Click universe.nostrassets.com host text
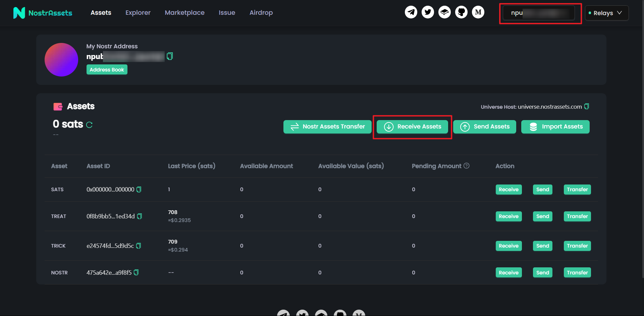This screenshot has height=316, width=644. [x=550, y=107]
